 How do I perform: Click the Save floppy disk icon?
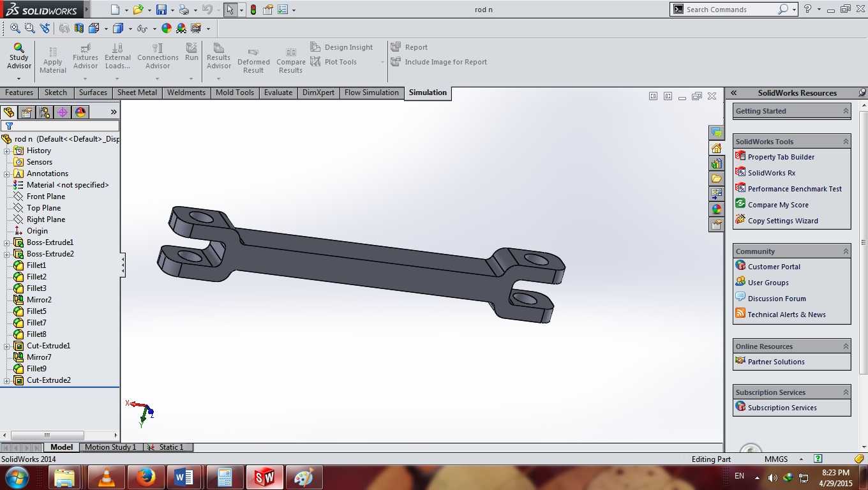161,10
